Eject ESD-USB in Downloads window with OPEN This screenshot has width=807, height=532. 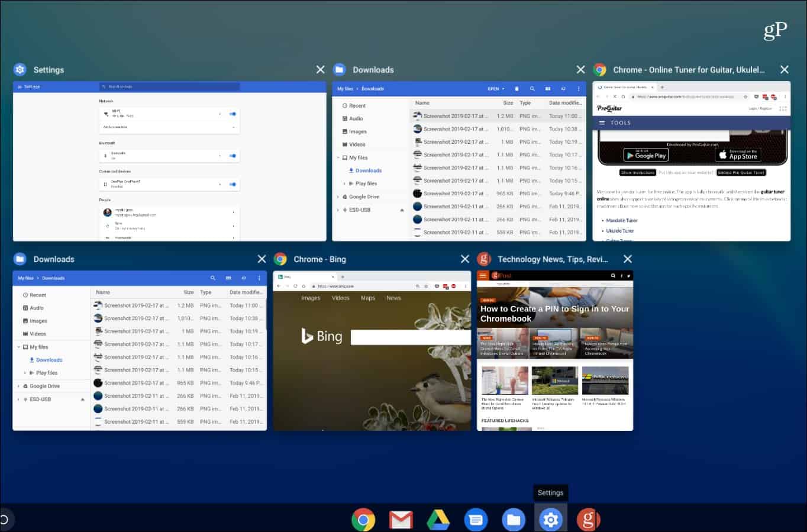[402, 210]
